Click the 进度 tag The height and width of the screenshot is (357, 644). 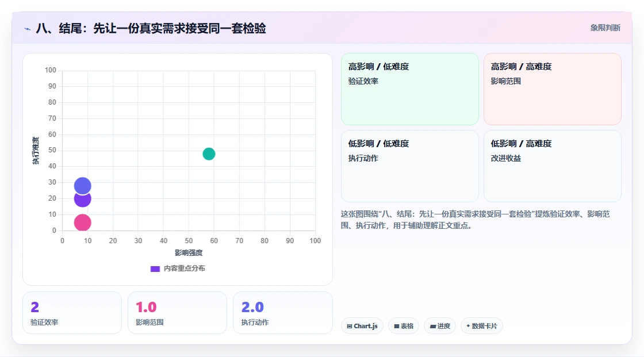440,326
